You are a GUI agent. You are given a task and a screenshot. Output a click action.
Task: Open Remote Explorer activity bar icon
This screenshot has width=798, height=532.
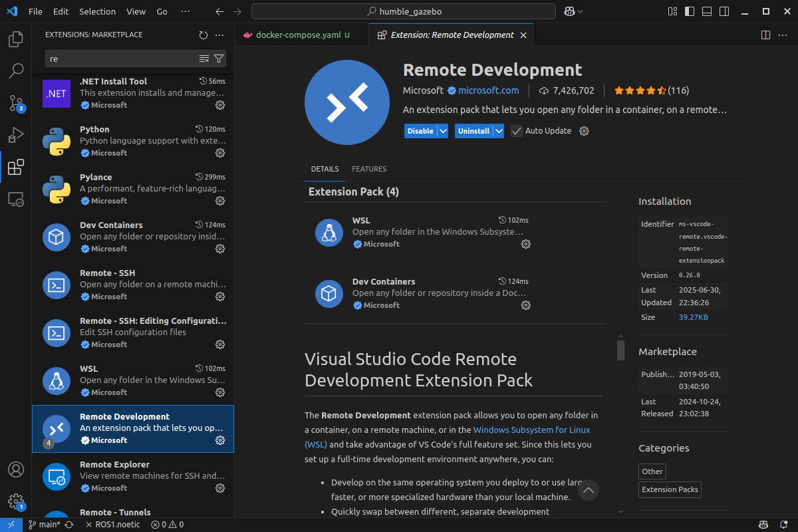click(x=16, y=199)
